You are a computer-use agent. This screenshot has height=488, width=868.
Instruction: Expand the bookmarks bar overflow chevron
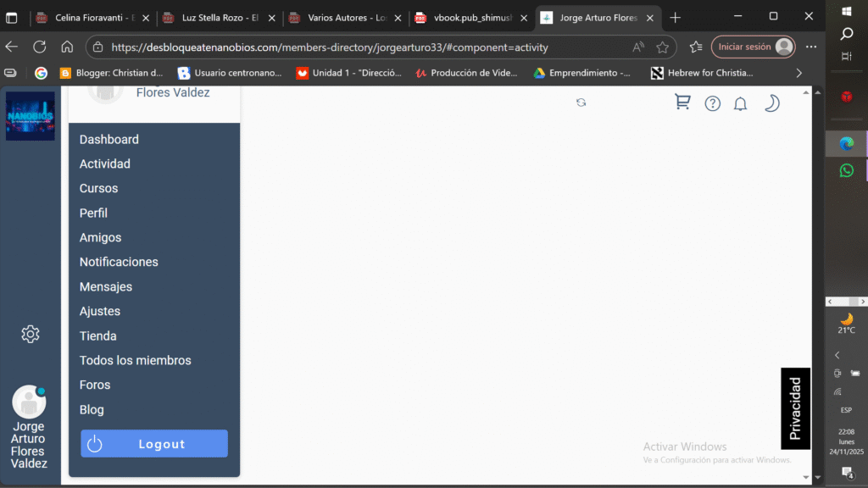[798, 73]
